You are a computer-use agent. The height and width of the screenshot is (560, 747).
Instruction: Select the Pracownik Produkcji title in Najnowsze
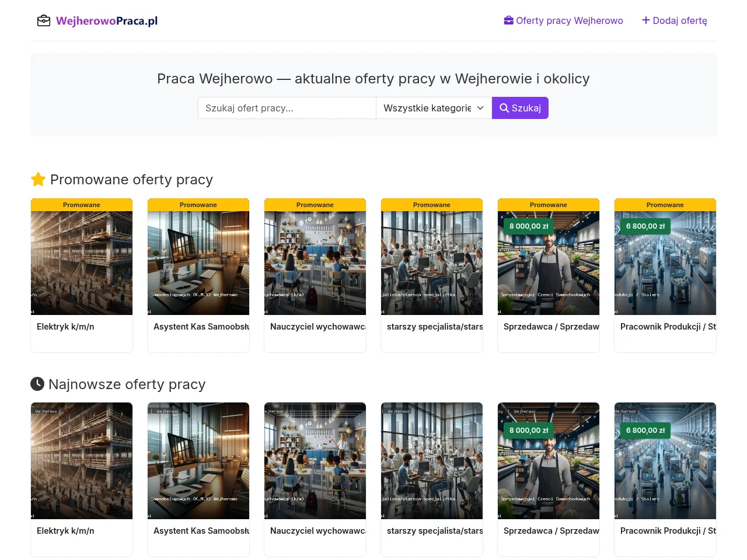click(668, 531)
